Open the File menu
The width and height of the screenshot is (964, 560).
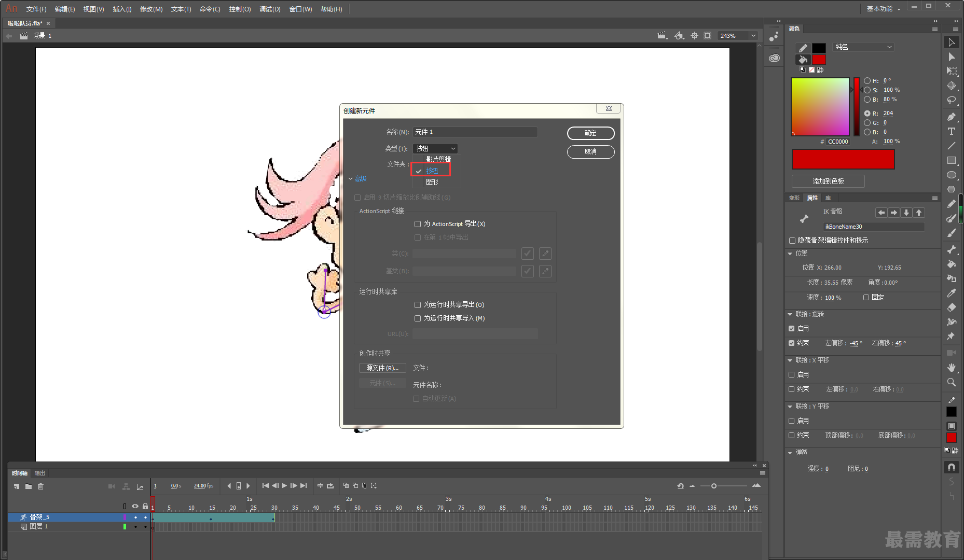(36, 9)
